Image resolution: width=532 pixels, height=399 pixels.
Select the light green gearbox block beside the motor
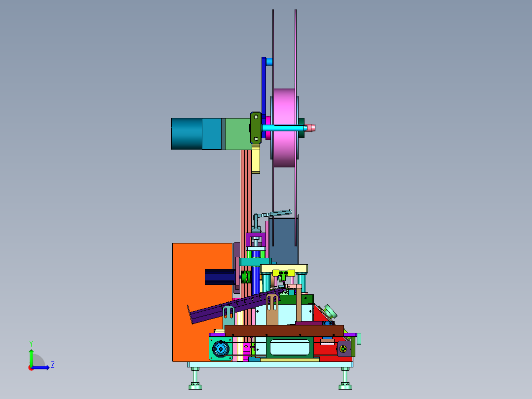point(237,134)
